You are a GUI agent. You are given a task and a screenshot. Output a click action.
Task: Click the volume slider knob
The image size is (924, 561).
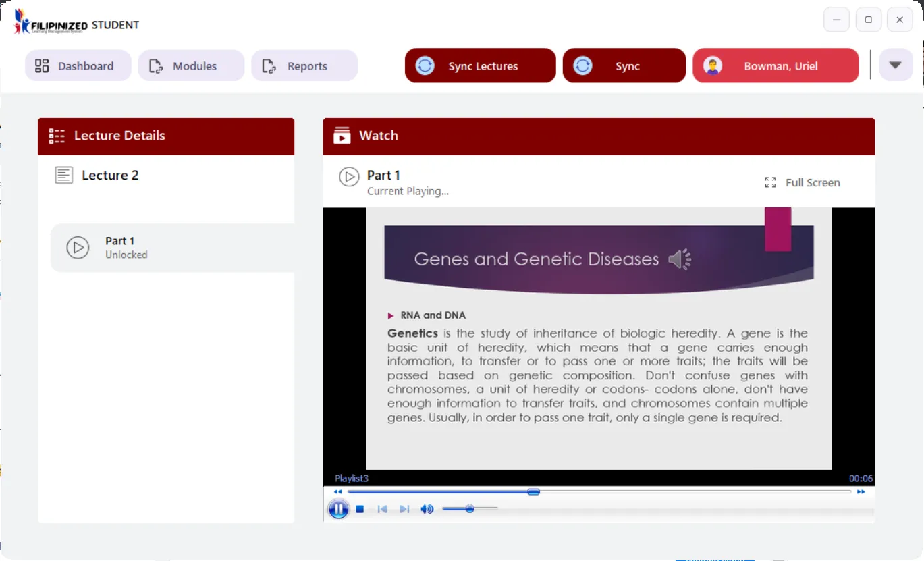[x=470, y=509]
